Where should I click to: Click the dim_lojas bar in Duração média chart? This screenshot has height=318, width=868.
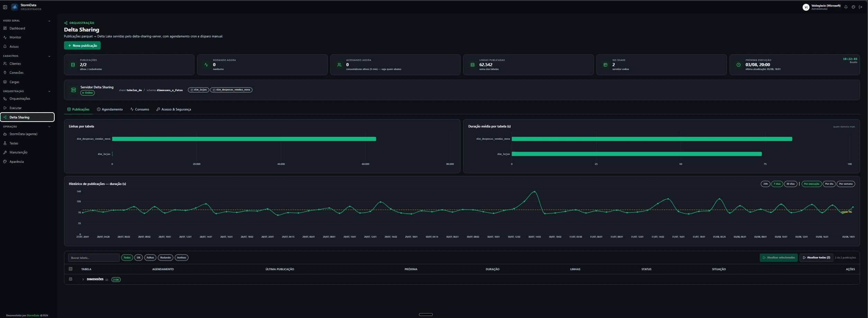pyautogui.click(x=637, y=154)
